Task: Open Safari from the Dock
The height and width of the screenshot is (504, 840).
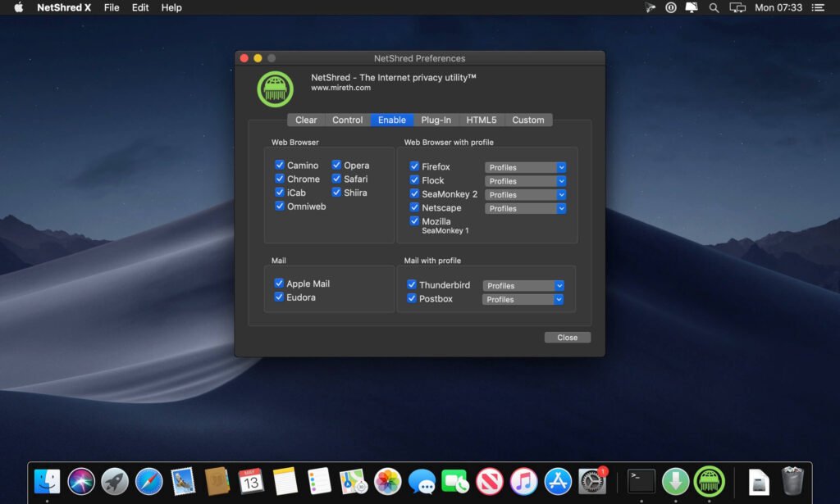Action: (148, 482)
